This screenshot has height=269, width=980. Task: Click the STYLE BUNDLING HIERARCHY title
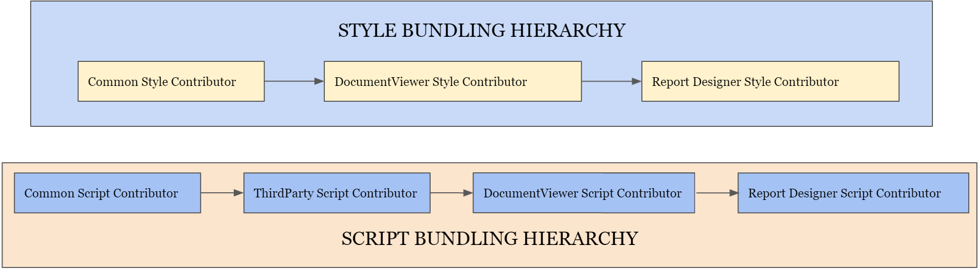481,31
